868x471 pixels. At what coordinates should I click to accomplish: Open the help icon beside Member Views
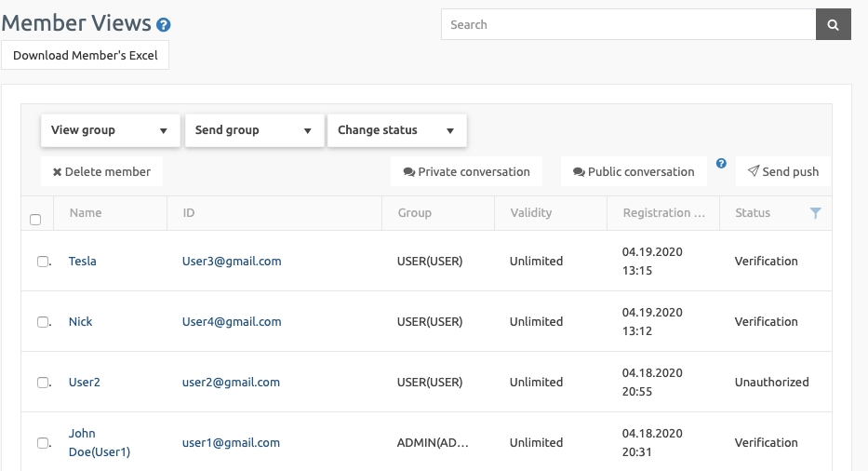(164, 25)
